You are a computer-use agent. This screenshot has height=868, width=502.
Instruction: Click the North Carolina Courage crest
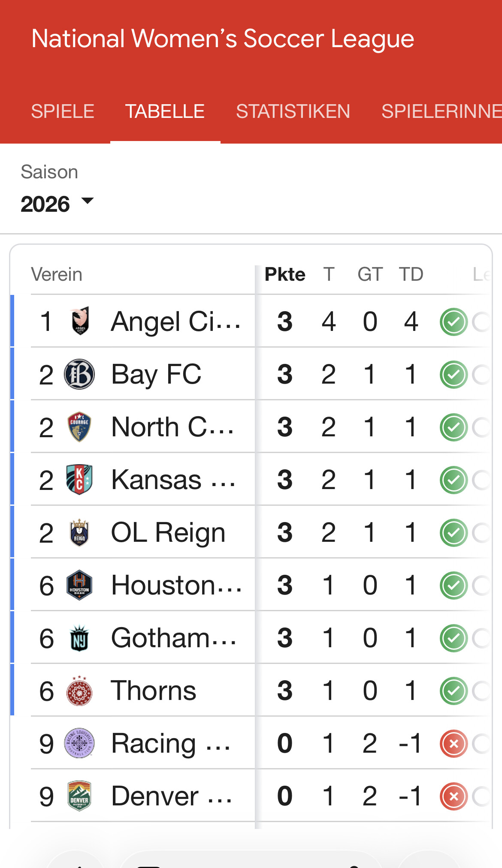(x=79, y=427)
